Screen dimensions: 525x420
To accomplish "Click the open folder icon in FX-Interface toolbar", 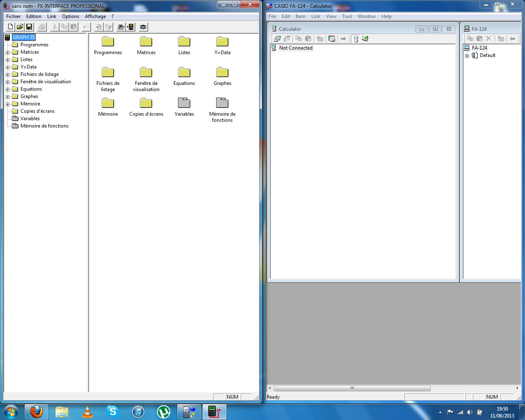I will tap(20, 27).
